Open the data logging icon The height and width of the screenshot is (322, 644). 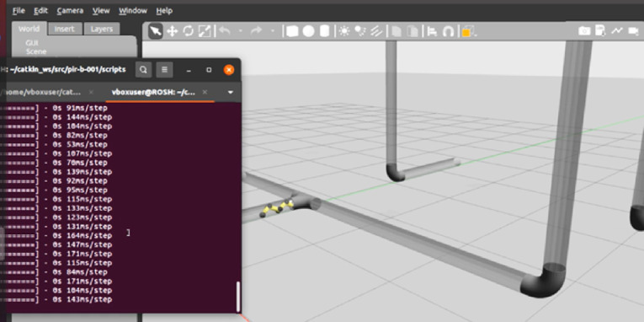pos(600,31)
